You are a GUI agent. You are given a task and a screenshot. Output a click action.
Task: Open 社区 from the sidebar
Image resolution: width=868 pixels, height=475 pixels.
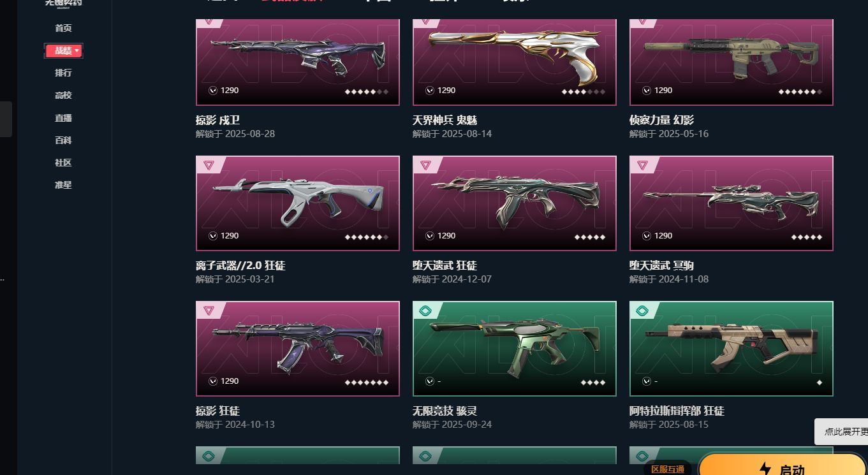[x=63, y=163]
